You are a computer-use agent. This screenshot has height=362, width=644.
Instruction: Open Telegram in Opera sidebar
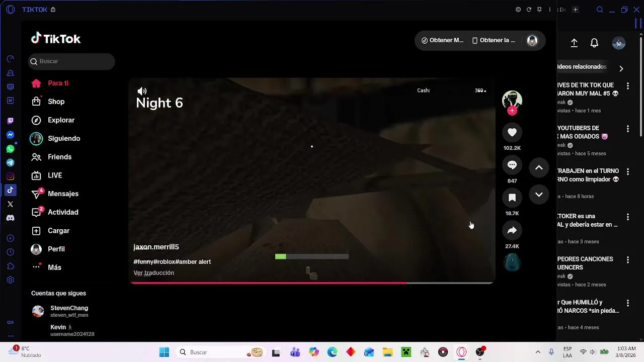(x=11, y=162)
